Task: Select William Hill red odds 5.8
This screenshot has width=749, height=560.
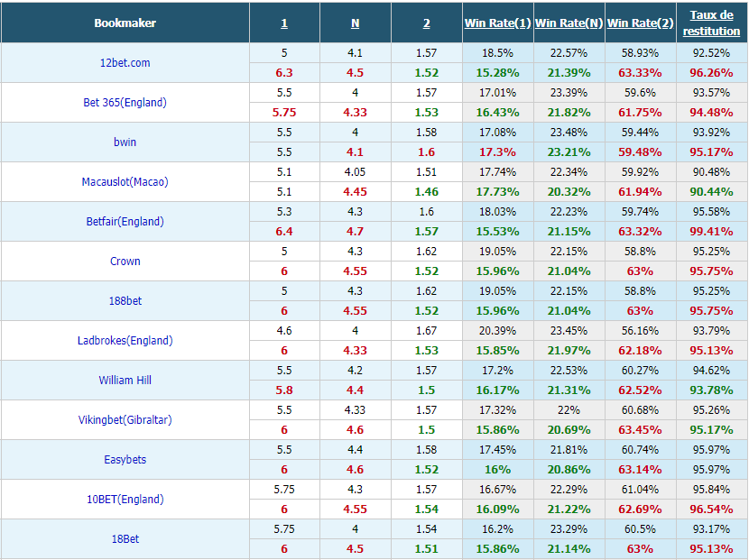Action: [x=284, y=390]
